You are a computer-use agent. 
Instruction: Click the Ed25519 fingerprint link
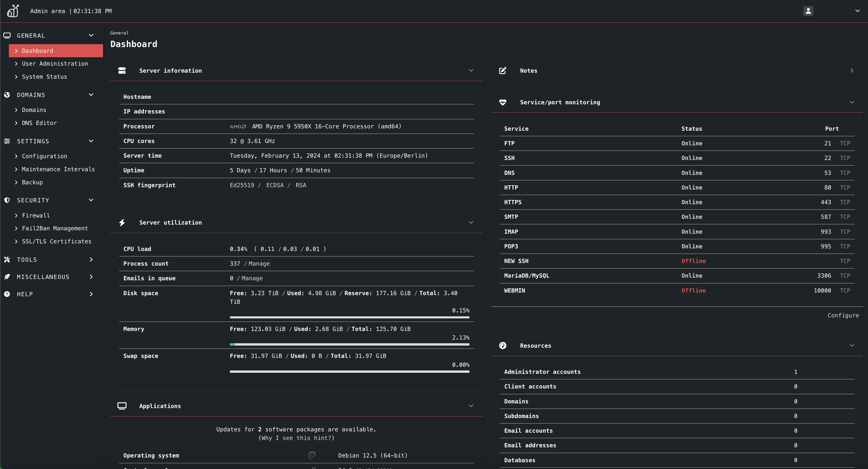[242, 185]
